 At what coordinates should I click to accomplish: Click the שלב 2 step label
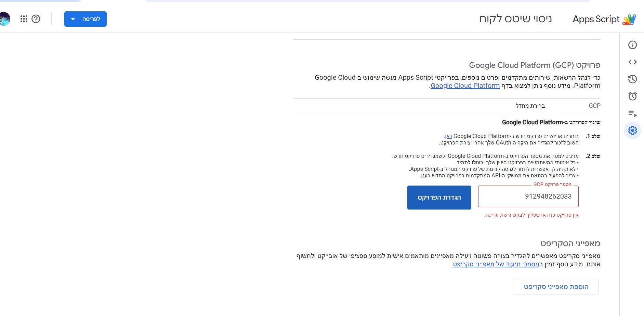(x=593, y=156)
